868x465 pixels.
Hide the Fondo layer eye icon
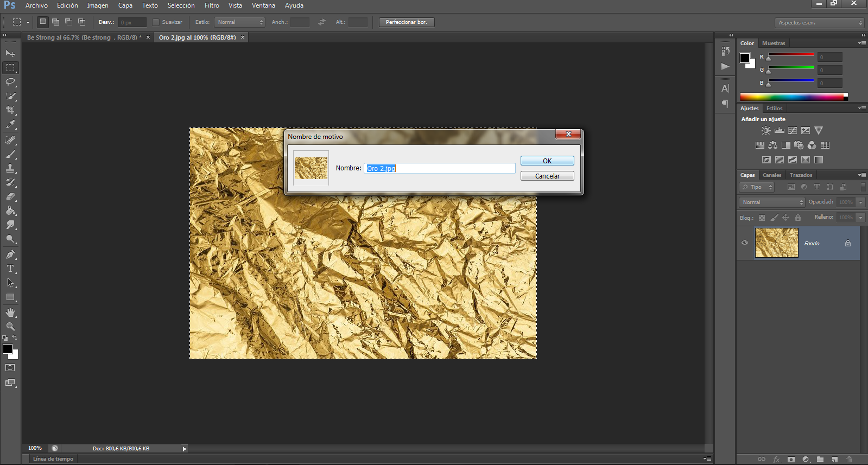pyautogui.click(x=745, y=243)
